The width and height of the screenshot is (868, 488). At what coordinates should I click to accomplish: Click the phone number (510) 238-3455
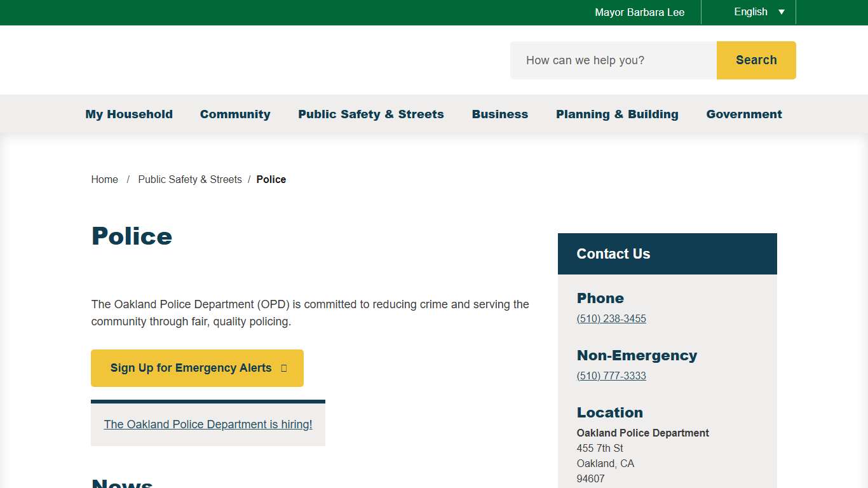[611, 319]
